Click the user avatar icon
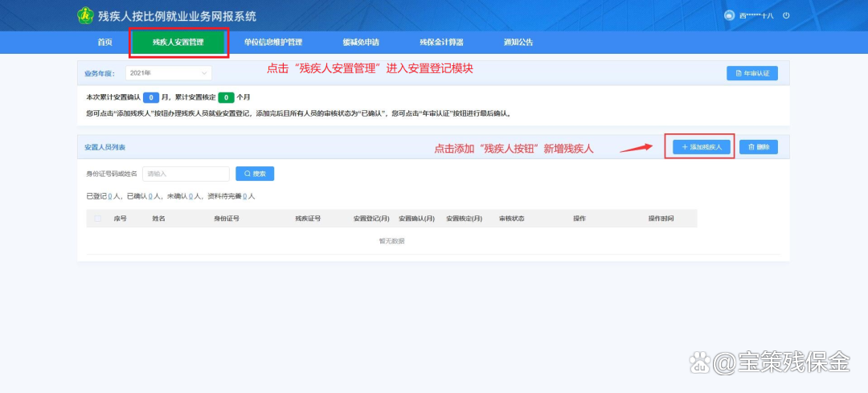This screenshot has width=868, height=393. point(729,15)
